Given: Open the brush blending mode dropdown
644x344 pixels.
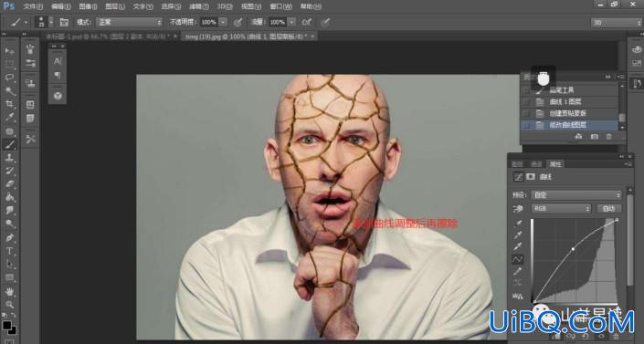Looking at the screenshot, I should click(129, 22).
